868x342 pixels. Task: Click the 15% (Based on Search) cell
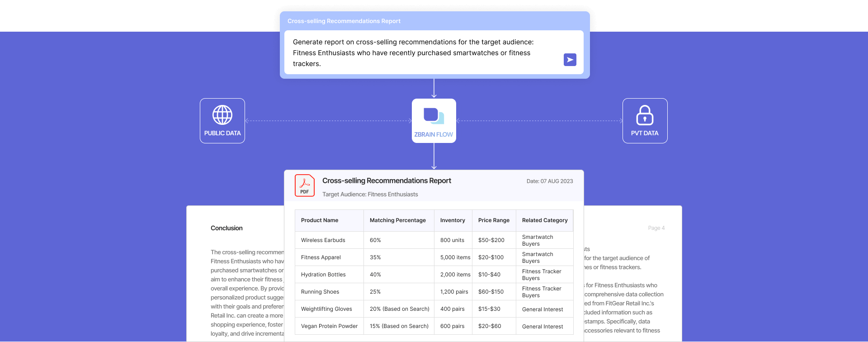tap(399, 326)
